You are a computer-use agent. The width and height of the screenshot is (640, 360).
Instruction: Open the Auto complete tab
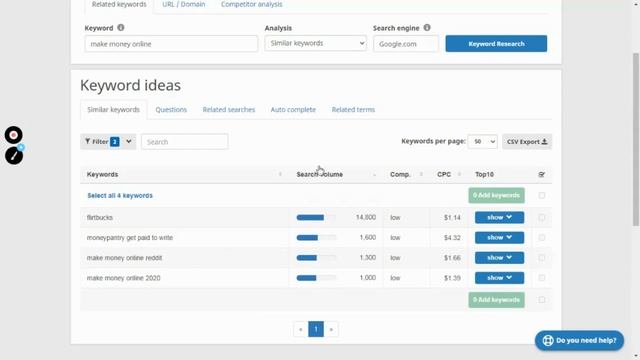293,109
